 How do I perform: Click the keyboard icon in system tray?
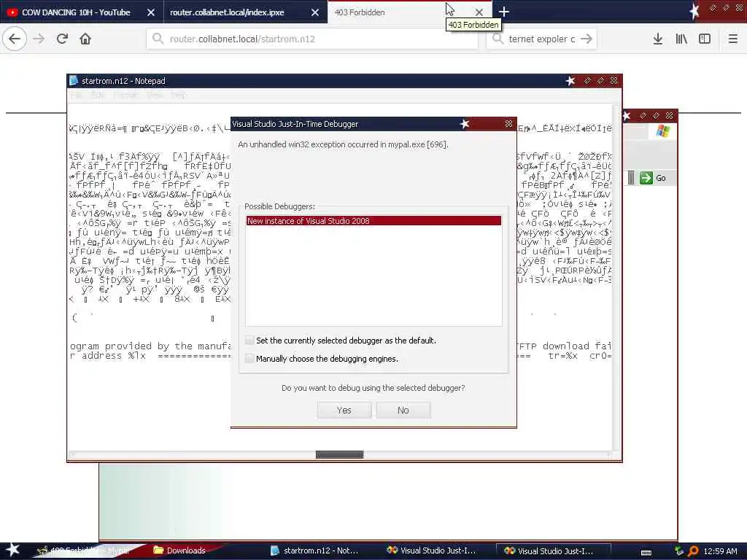point(646,552)
